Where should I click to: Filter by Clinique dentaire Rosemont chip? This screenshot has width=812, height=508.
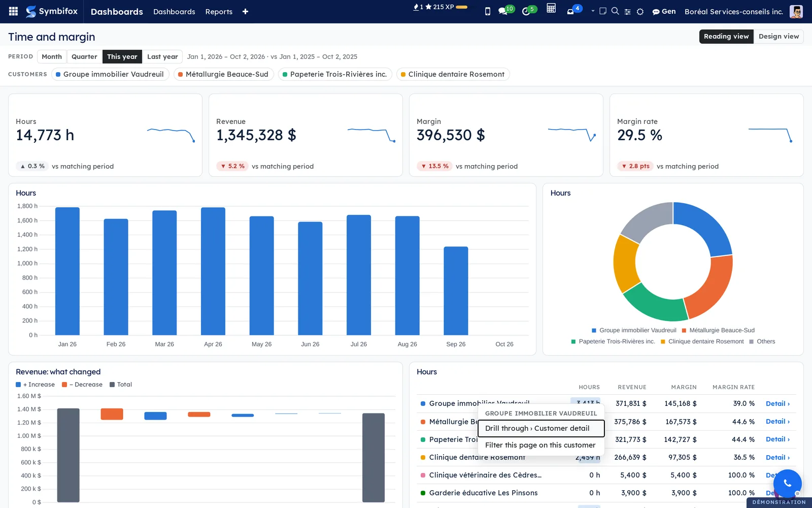(x=453, y=74)
